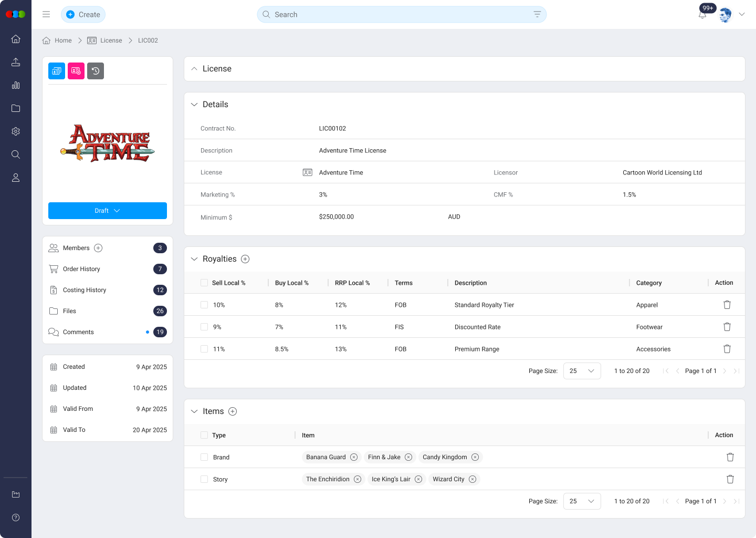Delete the Standard Royalty Tier royalty row

point(727,304)
